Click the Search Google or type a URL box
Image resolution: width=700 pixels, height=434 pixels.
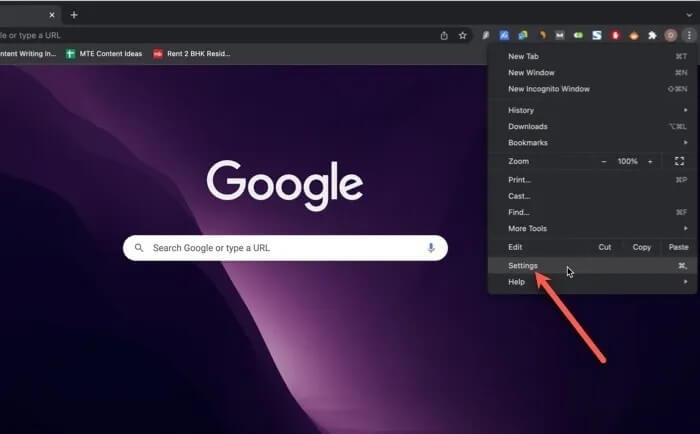point(285,248)
